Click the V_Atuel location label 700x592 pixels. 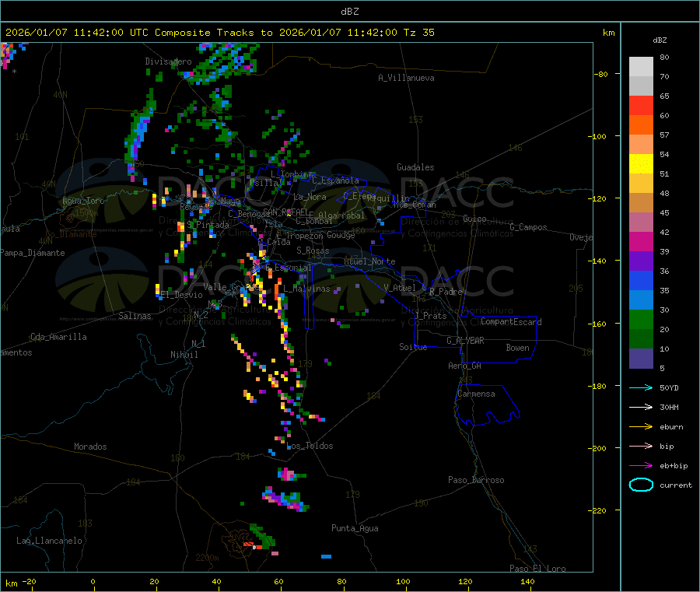(400, 288)
